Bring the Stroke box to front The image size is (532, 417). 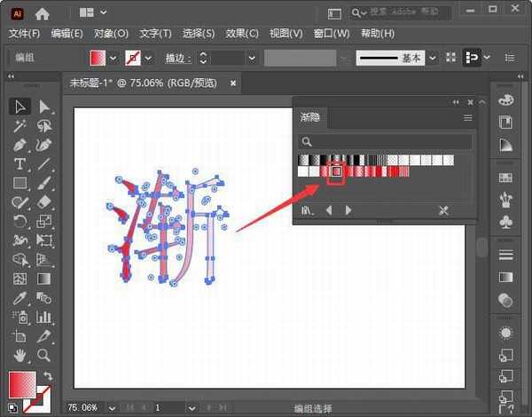click(x=37, y=401)
